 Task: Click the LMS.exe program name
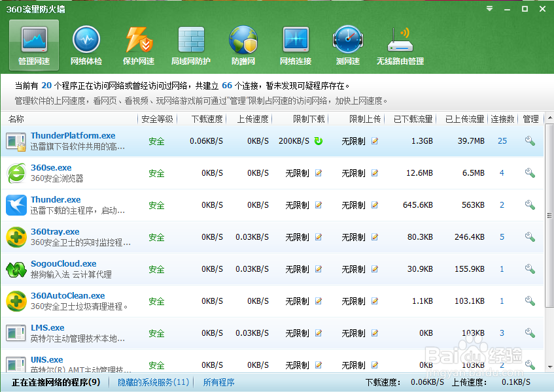47,328
